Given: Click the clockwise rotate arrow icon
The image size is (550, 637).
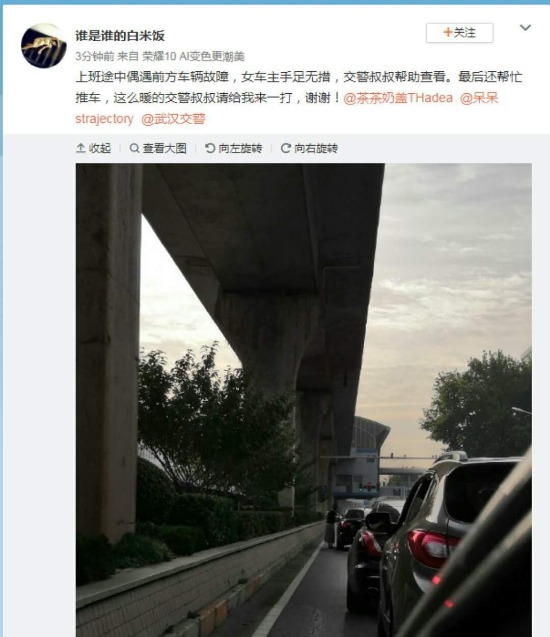Looking at the screenshot, I should pos(286,148).
